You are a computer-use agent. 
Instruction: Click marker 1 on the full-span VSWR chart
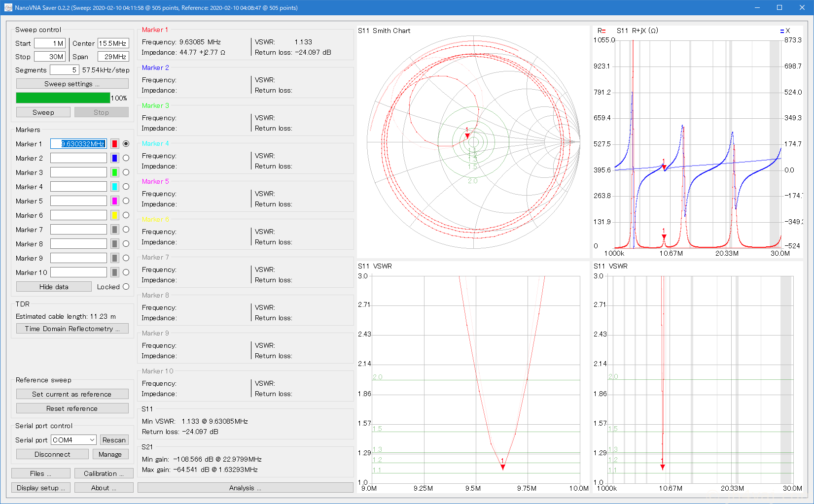pos(663,467)
